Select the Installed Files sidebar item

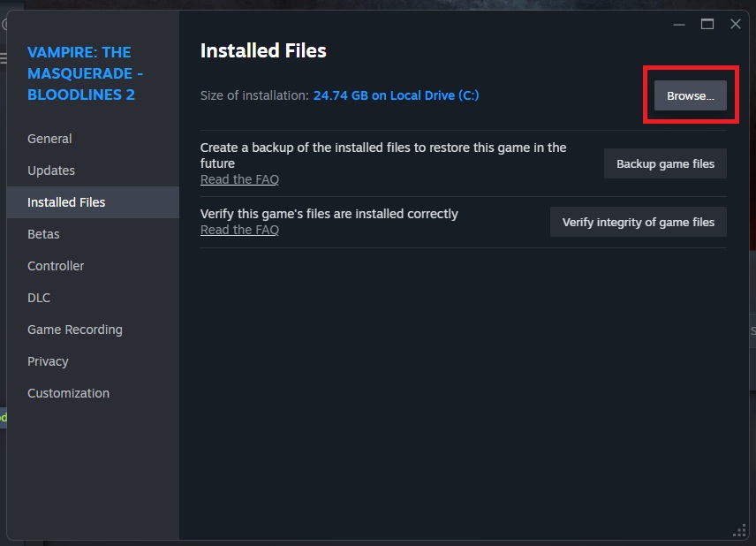point(66,202)
